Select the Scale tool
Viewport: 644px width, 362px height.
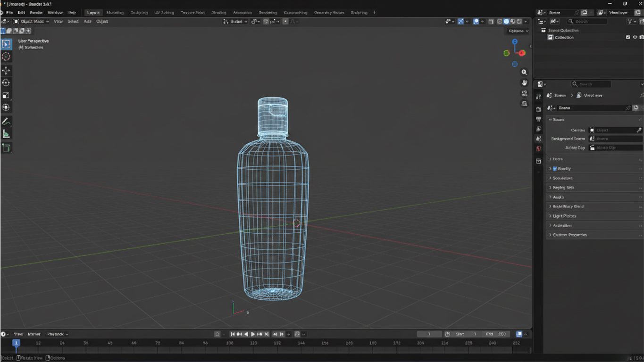point(6,95)
